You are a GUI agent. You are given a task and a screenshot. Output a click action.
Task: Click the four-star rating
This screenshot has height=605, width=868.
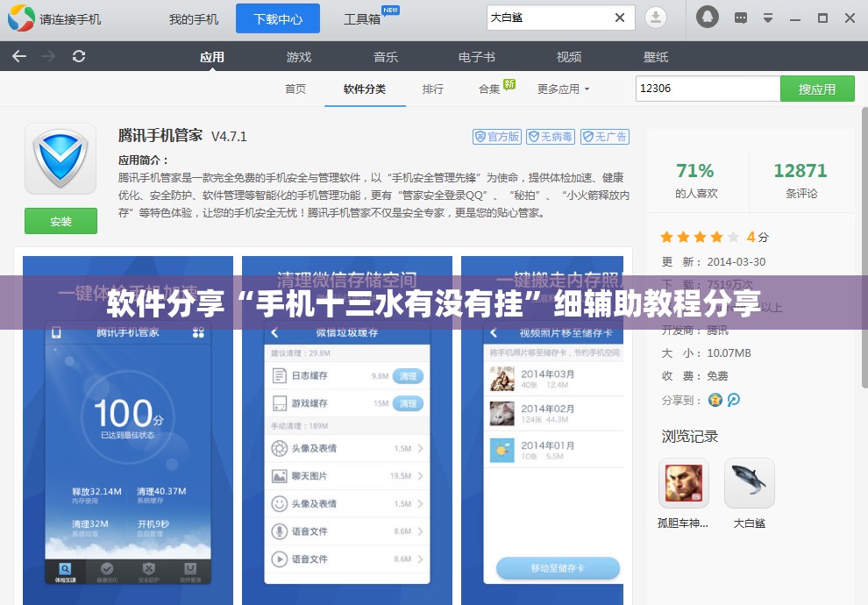[700, 238]
